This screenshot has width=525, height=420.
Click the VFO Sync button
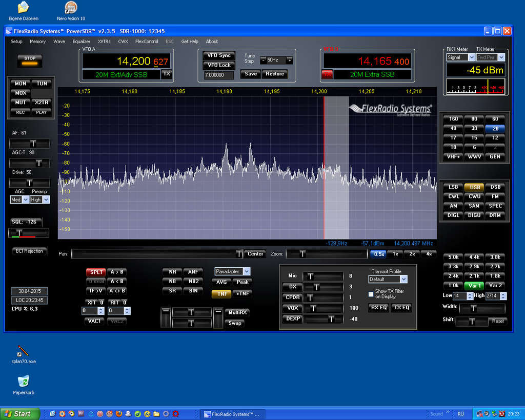point(219,55)
